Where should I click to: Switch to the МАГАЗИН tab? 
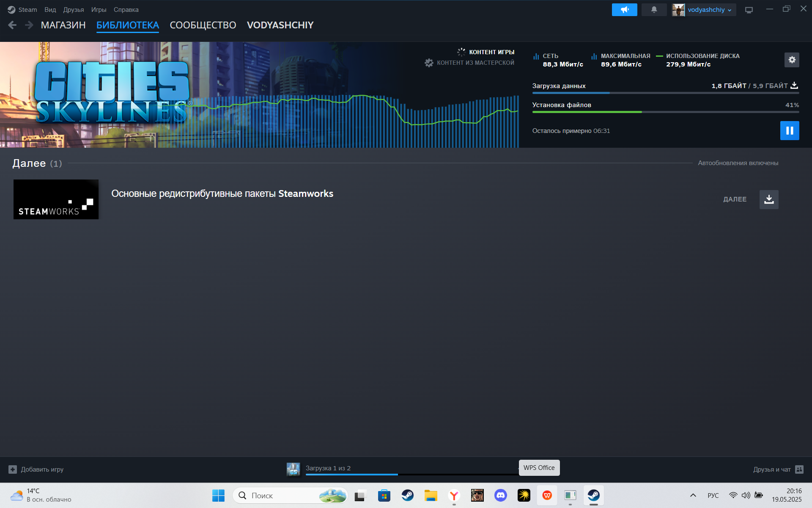63,25
